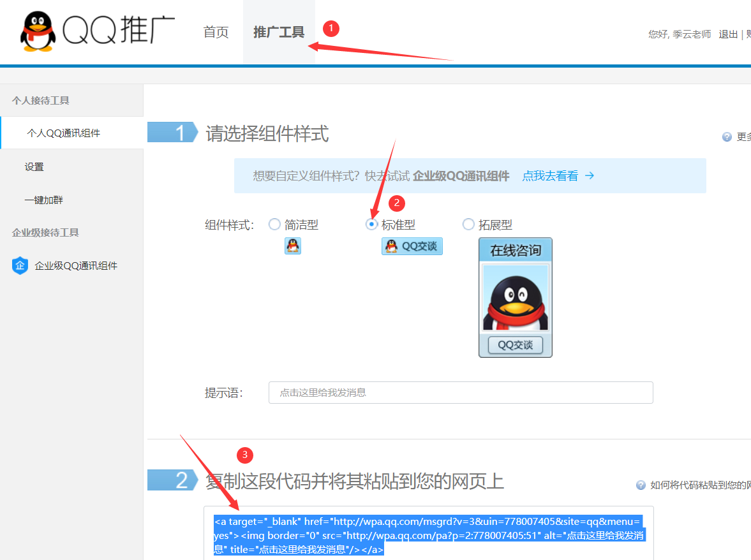
Task: Click the generated embed code text area
Action: pos(429,533)
